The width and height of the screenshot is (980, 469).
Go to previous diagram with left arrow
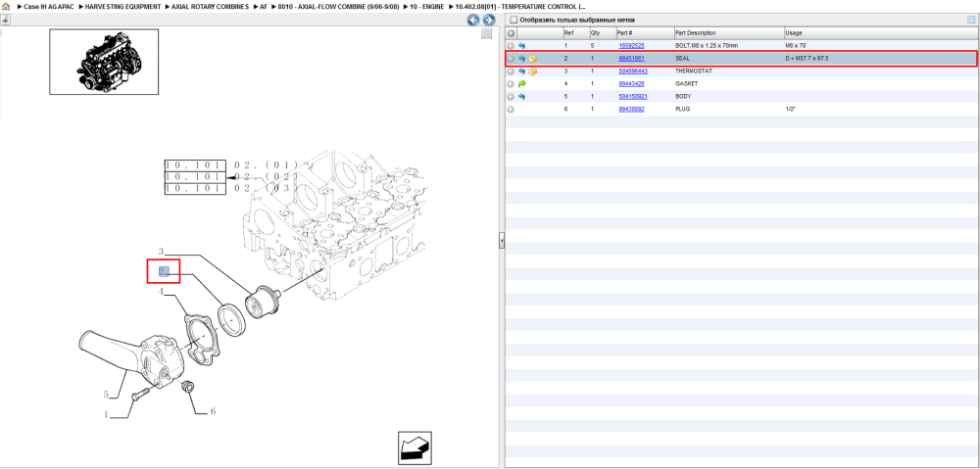point(473,20)
